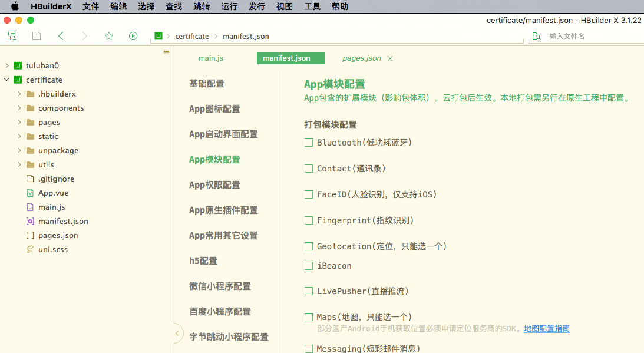Click the project panel hamburger menu icon
This screenshot has width=644, height=353.
(x=166, y=51)
